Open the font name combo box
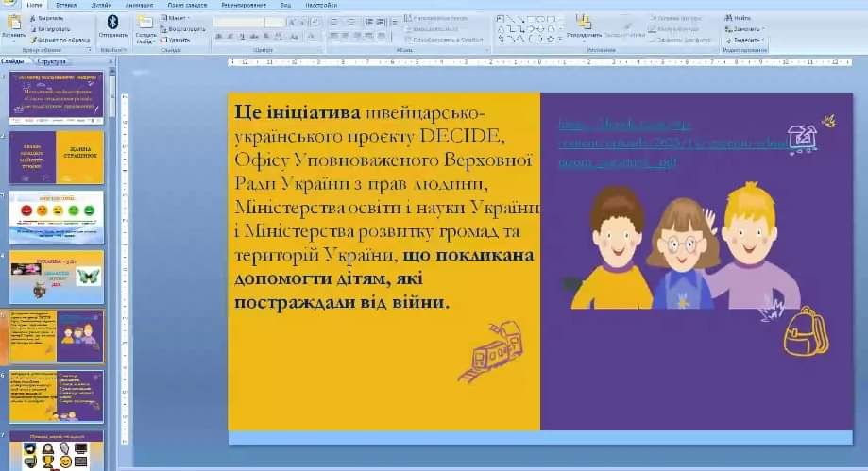 coord(239,22)
